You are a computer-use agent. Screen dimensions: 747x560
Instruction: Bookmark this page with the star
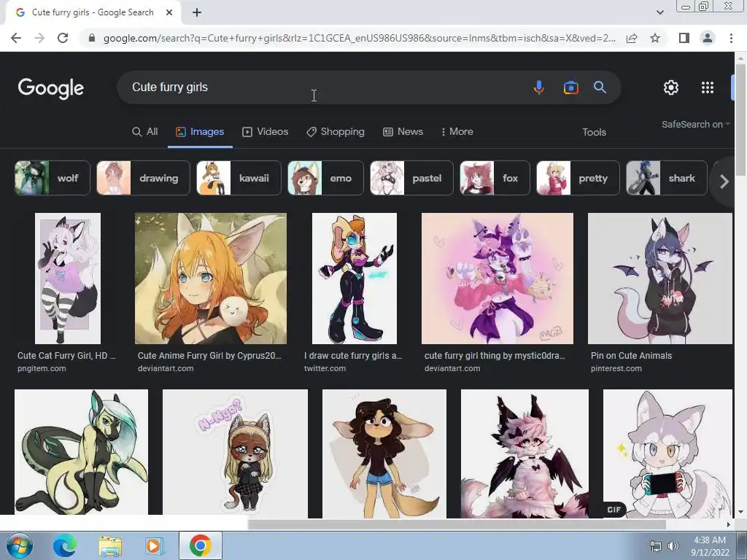click(x=655, y=38)
